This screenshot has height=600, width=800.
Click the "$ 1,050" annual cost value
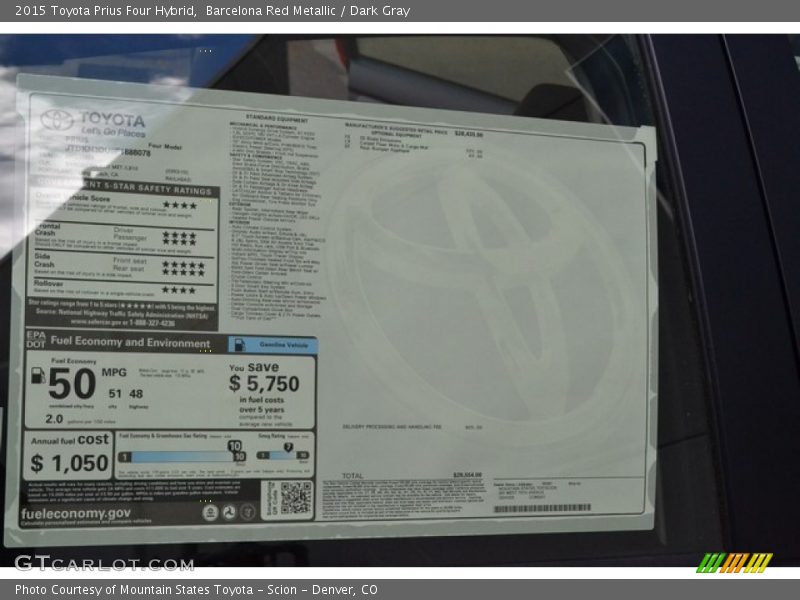click(69, 463)
